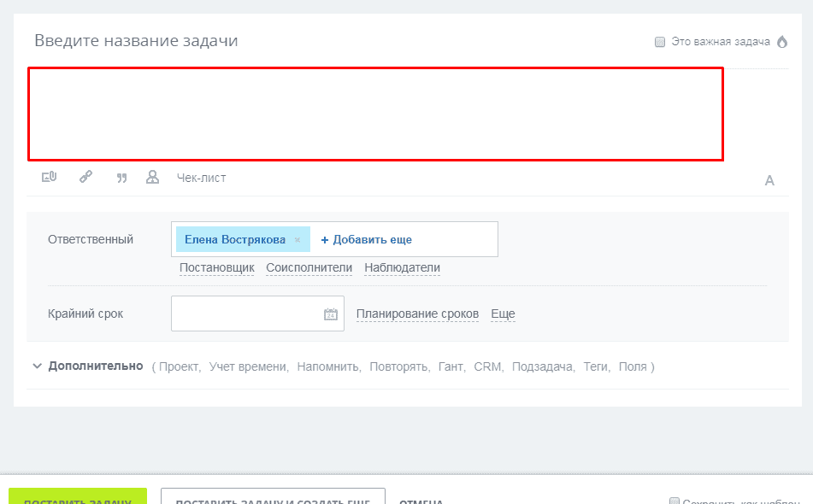
Task: Open 'Планирование сроков' options
Action: click(x=417, y=314)
